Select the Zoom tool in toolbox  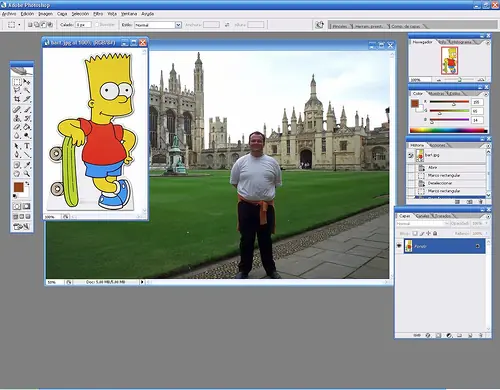coord(27,174)
